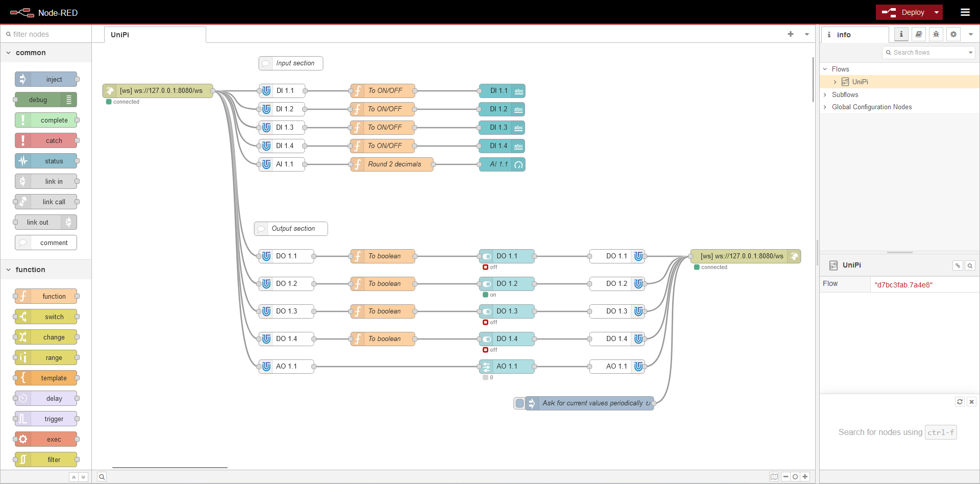The width and height of the screenshot is (980, 484).
Task: Toggle the DO 1.1 dashboard switch node
Action: tap(507, 256)
